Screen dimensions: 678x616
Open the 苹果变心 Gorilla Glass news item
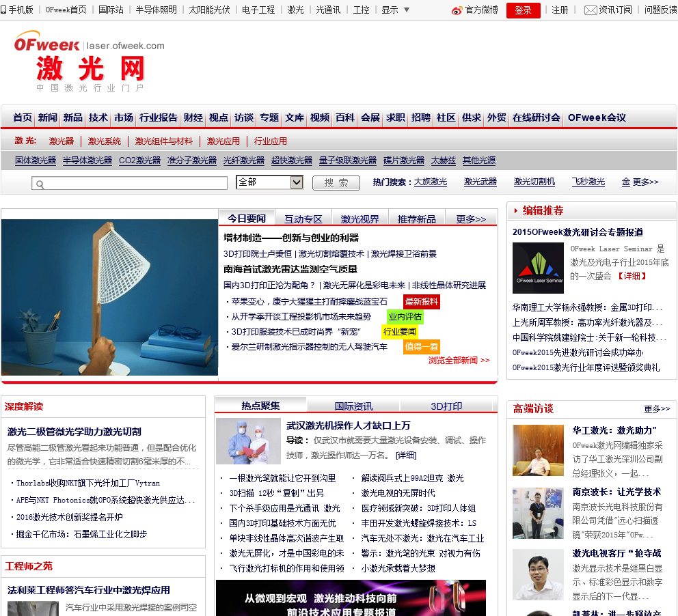tap(309, 302)
